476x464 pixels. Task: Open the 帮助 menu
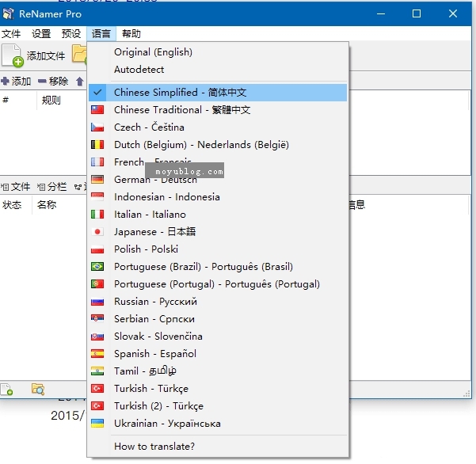coord(131,34)
